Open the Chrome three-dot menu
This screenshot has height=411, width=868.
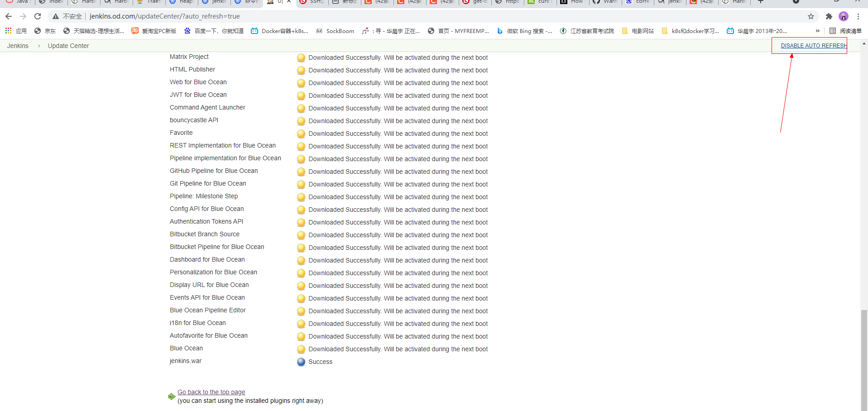point(858,16)
